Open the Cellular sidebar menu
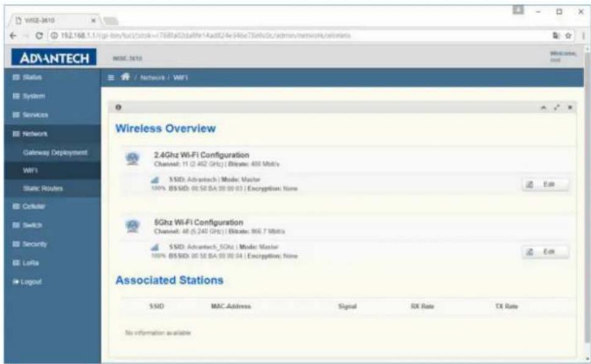This screenshot has height=364, width=591. pyautogui.click(x=34, y=206)
